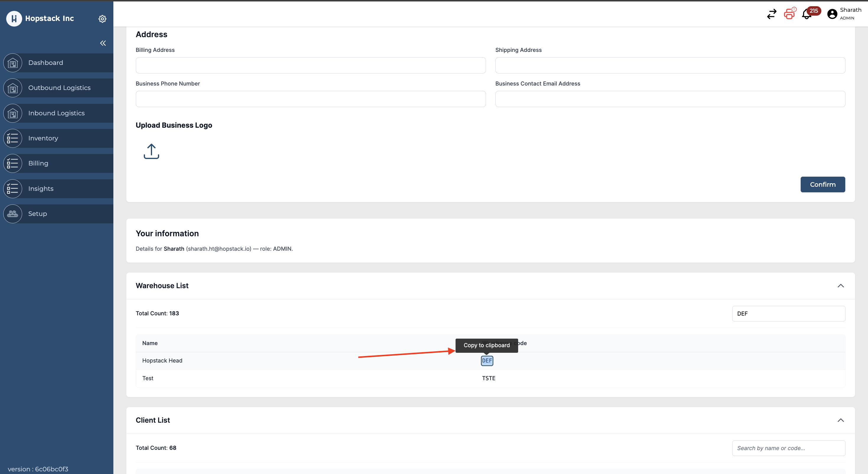868x474 pixels.
Task: Click the Hopstack logo icon
Action: coord(14,19)
